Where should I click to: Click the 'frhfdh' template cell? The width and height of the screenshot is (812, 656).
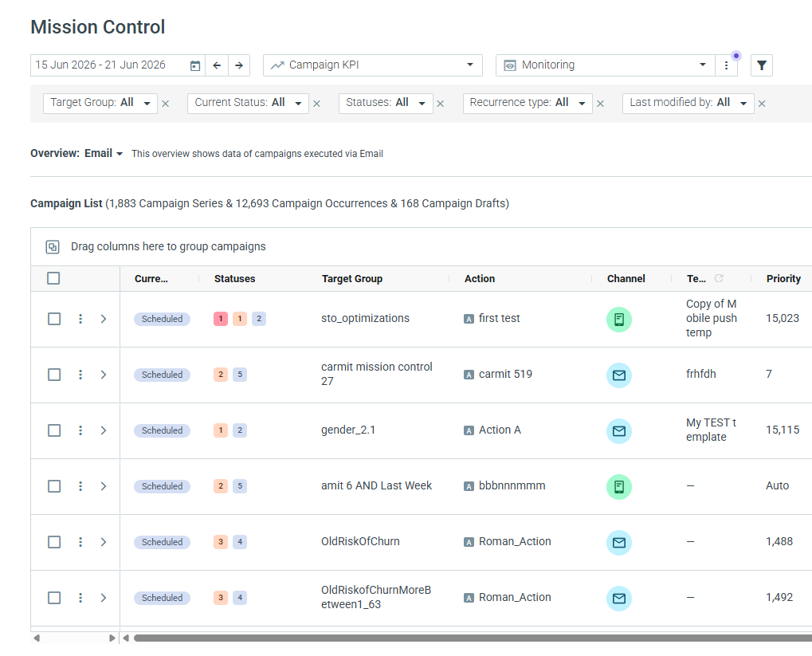tap(701, 374)
